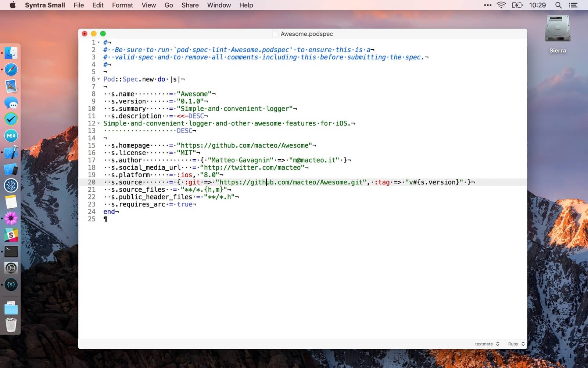The width and height of the screenshot is (588, 368).
Task: Open the Share menu
Action: 190,5
